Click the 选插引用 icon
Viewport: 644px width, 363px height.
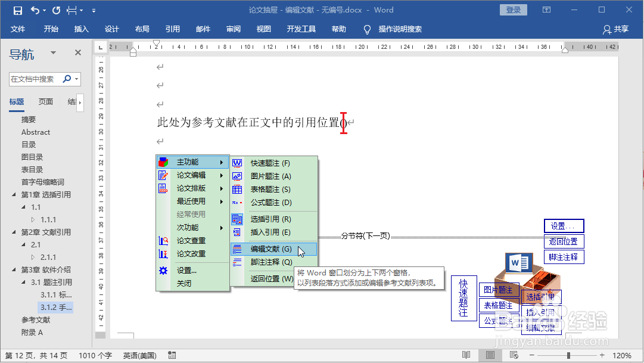[x=237, y=219]
